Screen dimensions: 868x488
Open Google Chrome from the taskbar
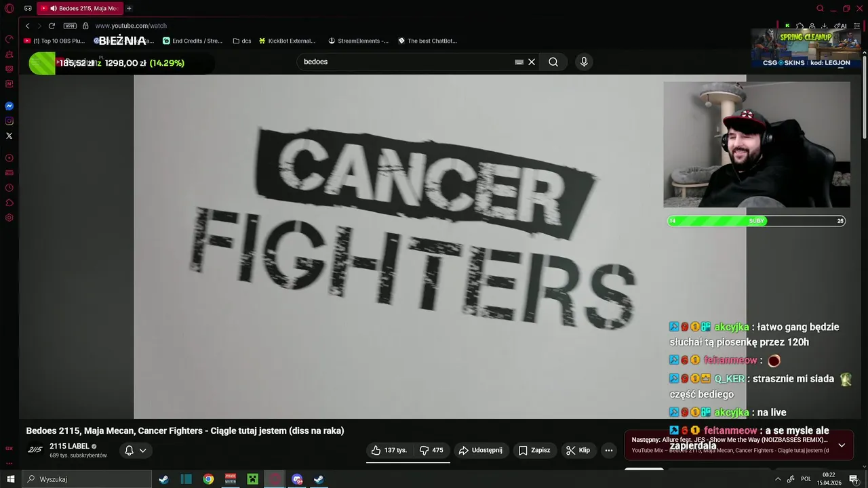208,479
